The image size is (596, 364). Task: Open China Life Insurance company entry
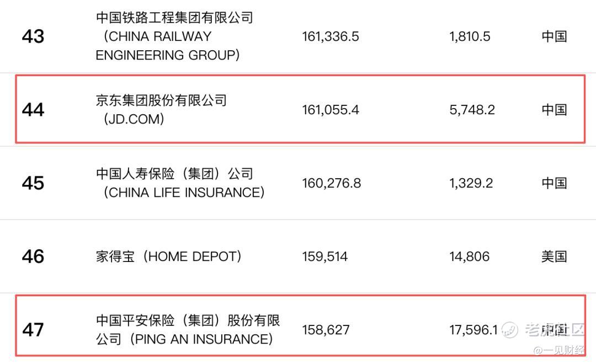[x=180, y=183]
